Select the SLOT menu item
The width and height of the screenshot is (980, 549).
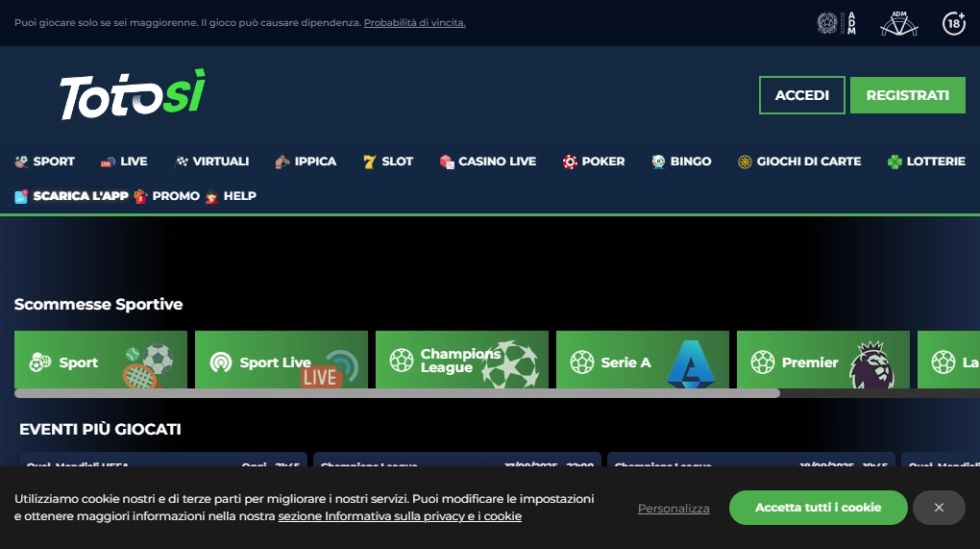point(388,162)
